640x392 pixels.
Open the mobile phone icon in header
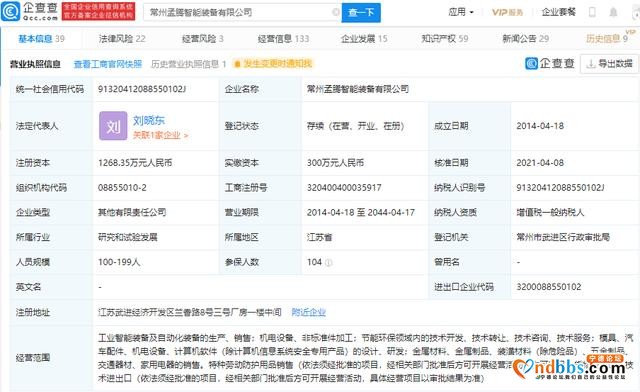592,12
